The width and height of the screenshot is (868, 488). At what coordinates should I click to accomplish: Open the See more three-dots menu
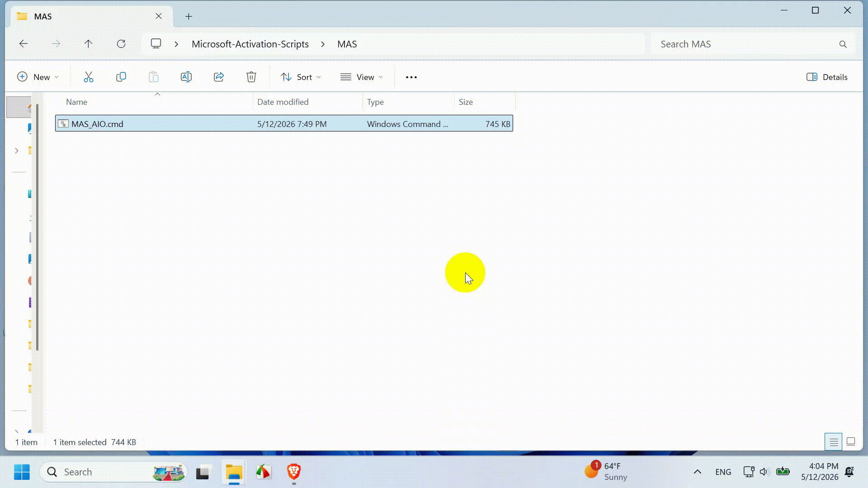coord(411,77)
